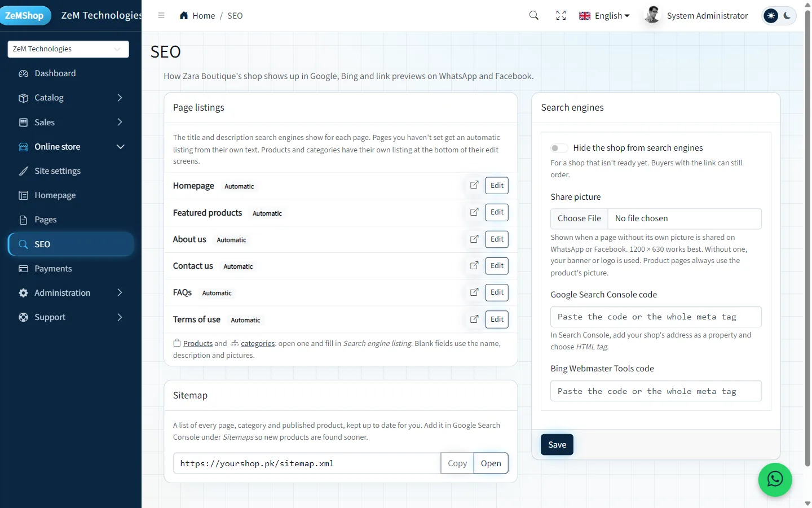Toggle fullscreen mode icon

tap(561, 16)
